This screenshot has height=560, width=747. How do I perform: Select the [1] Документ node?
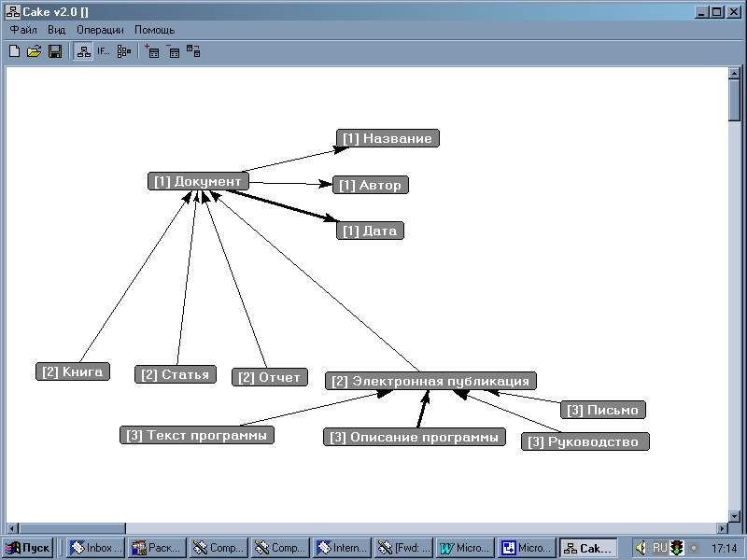click(x=198, y=181)
